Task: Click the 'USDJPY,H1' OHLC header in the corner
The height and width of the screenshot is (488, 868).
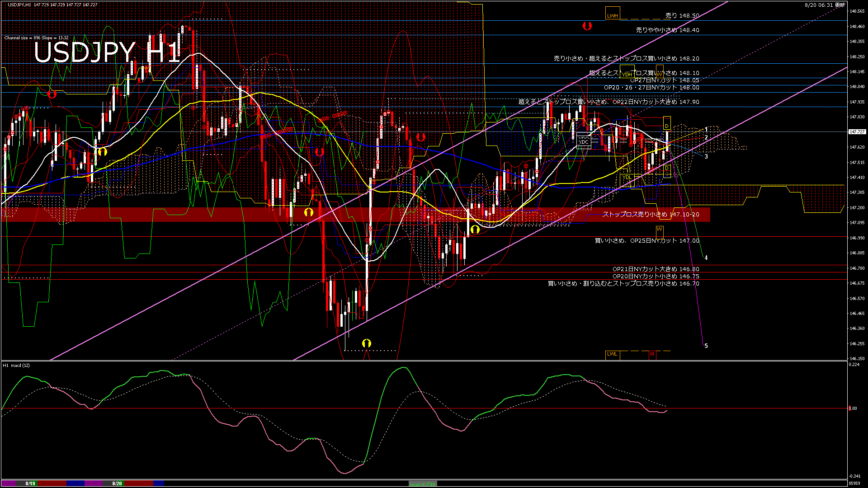Action: tap(52, 5)
